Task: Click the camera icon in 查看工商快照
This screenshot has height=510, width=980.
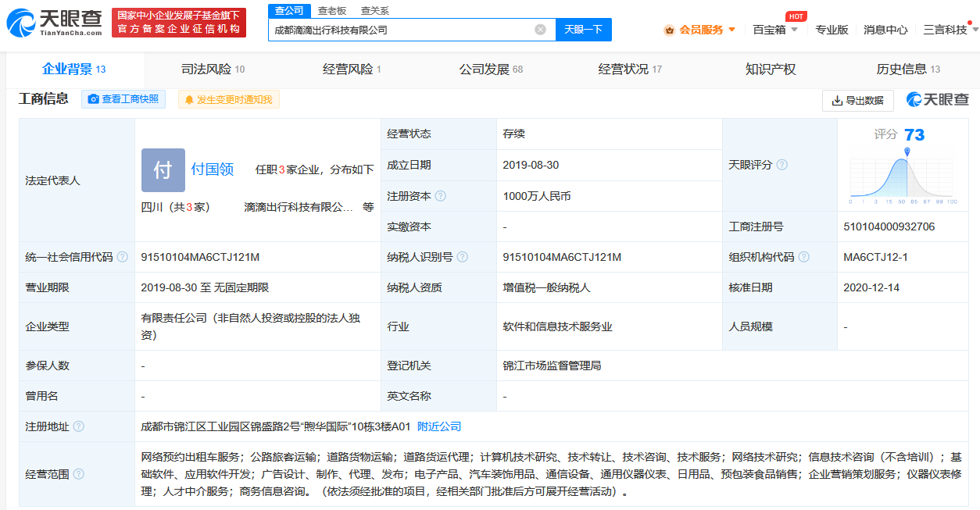Action: 94,99
